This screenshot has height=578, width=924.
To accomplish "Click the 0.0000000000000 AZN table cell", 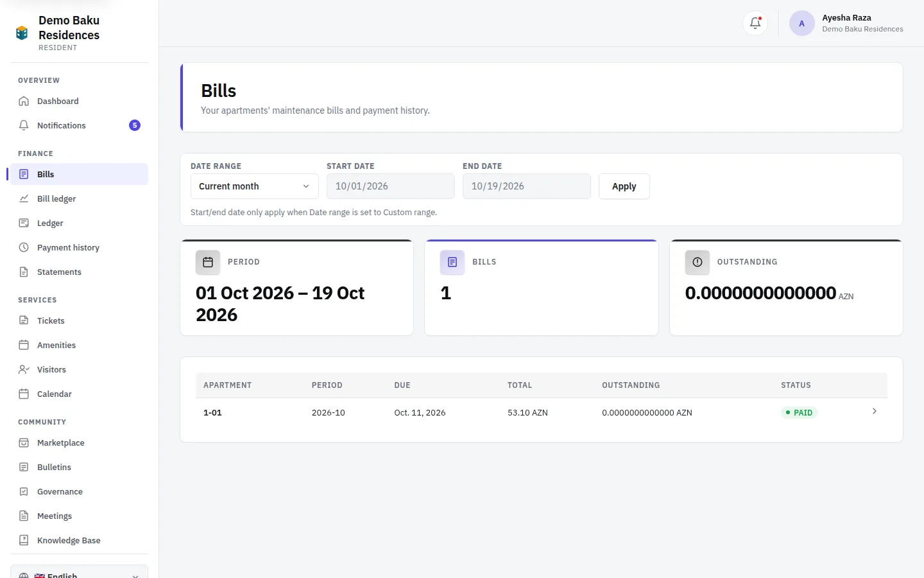I will pyautogui.click(x=647, y=413).
